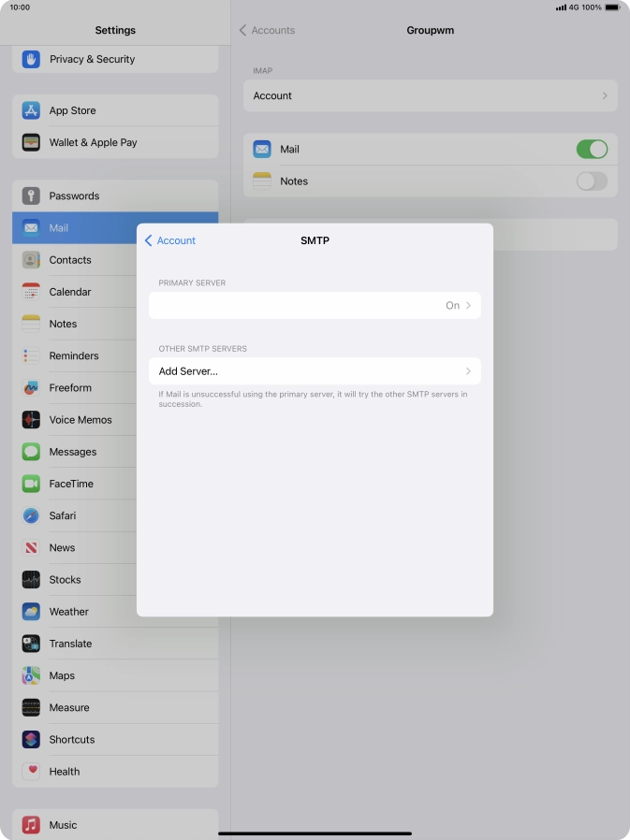Expand the Primary Server row chevron

[x=468, y=305]
